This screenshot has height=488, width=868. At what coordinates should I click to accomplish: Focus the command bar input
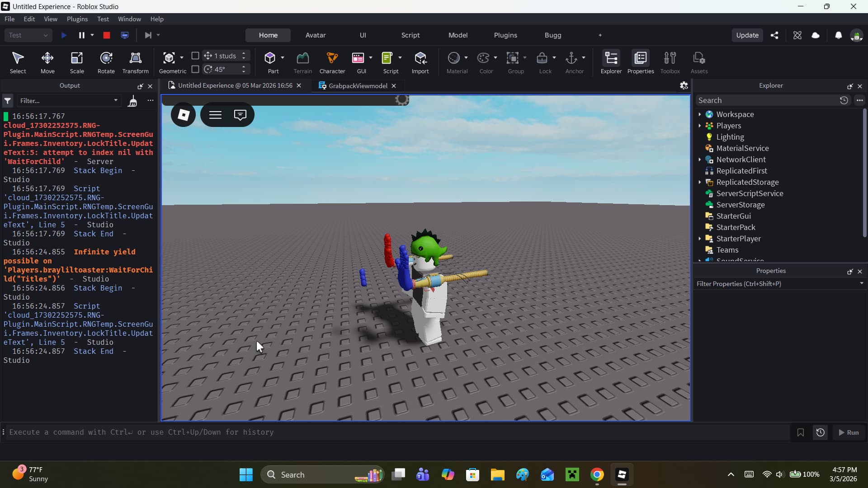[398, 432]
